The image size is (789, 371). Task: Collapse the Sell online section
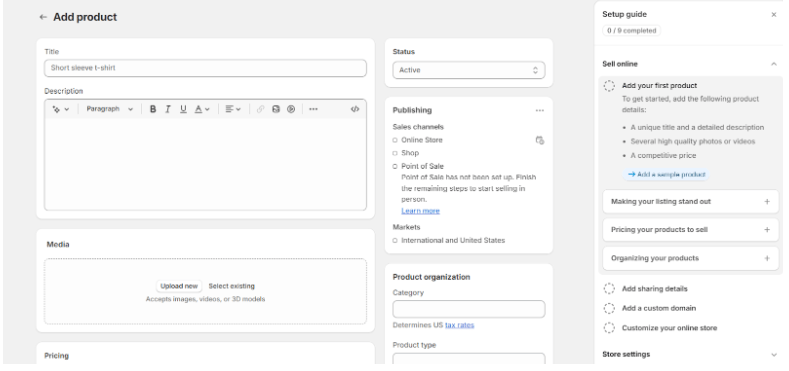tap(774, 64)
